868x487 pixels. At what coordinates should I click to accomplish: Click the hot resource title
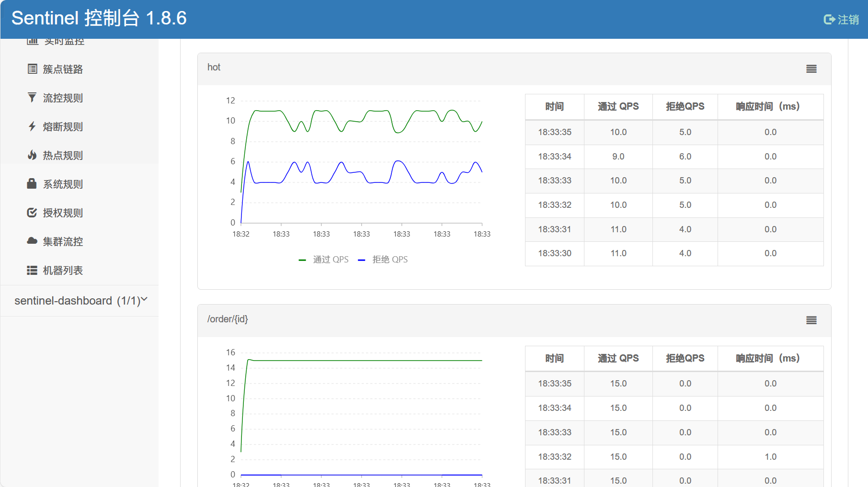(x=214, y=68)
